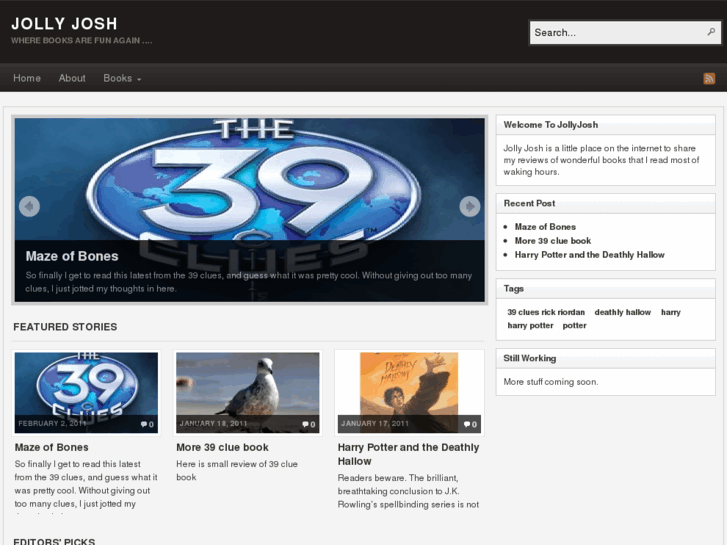
Task: Open Maze of Bones featured story title
Action: coord(51,447)
